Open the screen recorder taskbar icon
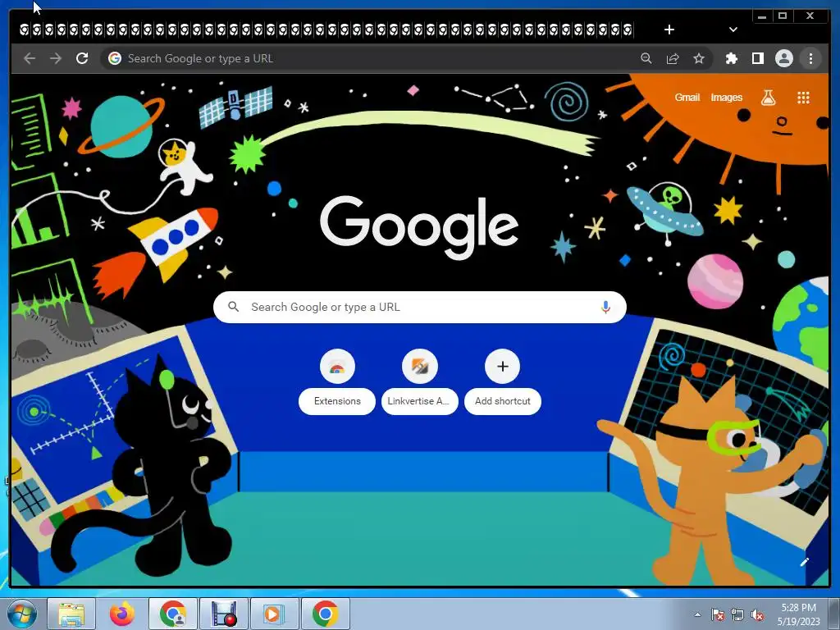Screen dimensions: 840x630 224,614
